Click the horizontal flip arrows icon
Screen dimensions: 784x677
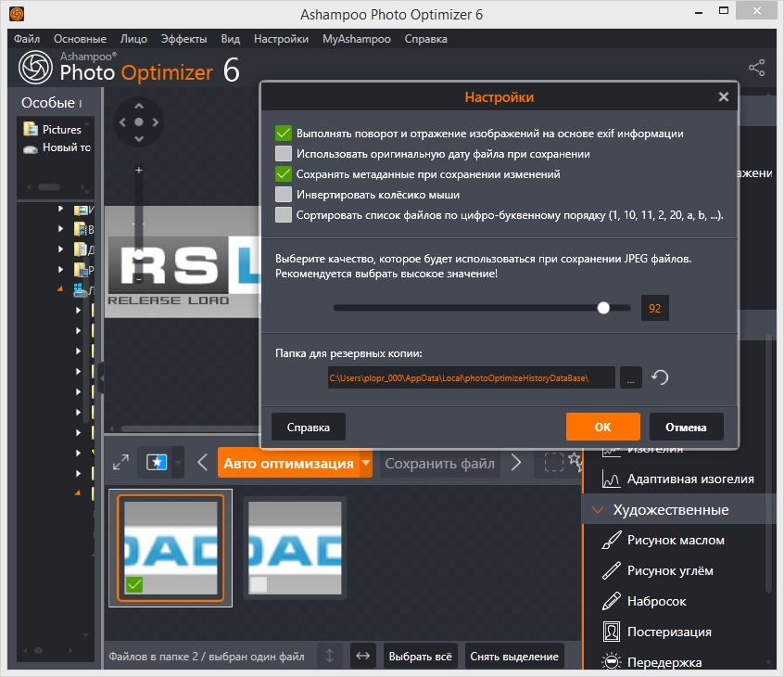coord(363,656)
